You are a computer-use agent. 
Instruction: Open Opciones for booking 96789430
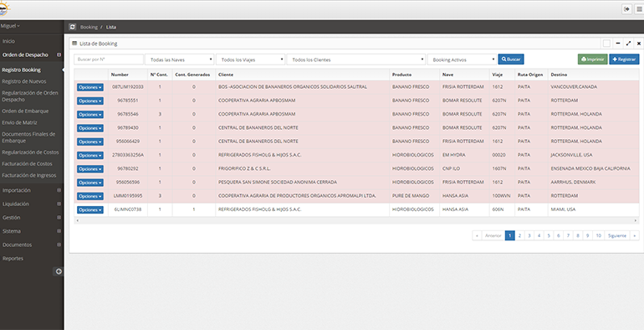[90, 128]
